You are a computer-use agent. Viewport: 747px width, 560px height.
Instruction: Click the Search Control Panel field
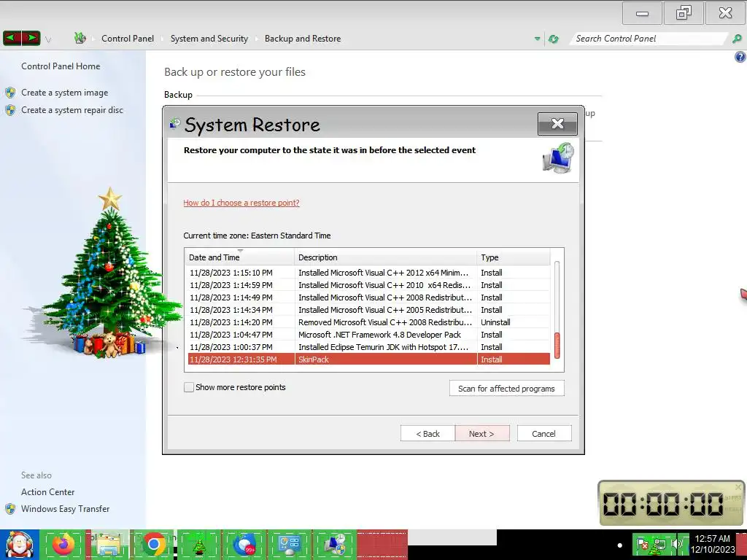pos(649,39)
